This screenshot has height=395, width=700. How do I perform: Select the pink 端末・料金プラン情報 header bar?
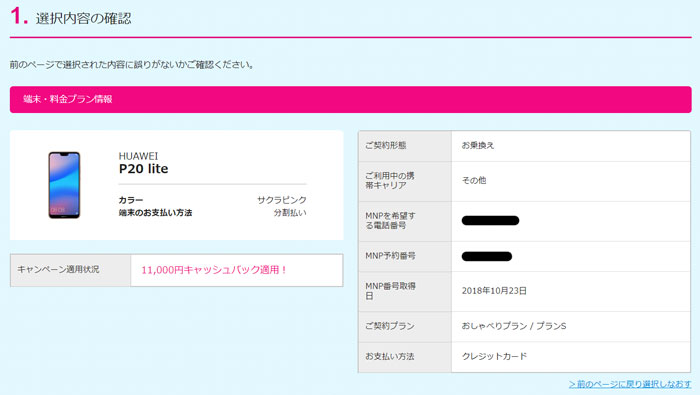point(350,99)
